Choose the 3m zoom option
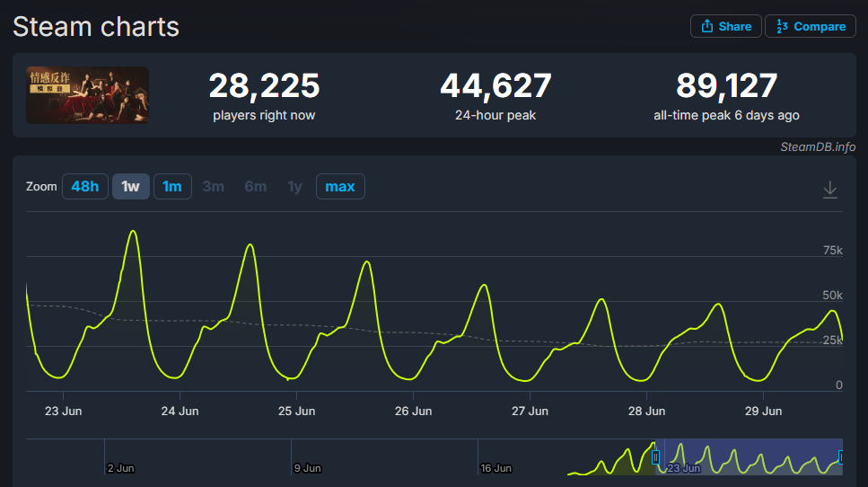Viewport: 868px width, 487px height. coord(213,186)
